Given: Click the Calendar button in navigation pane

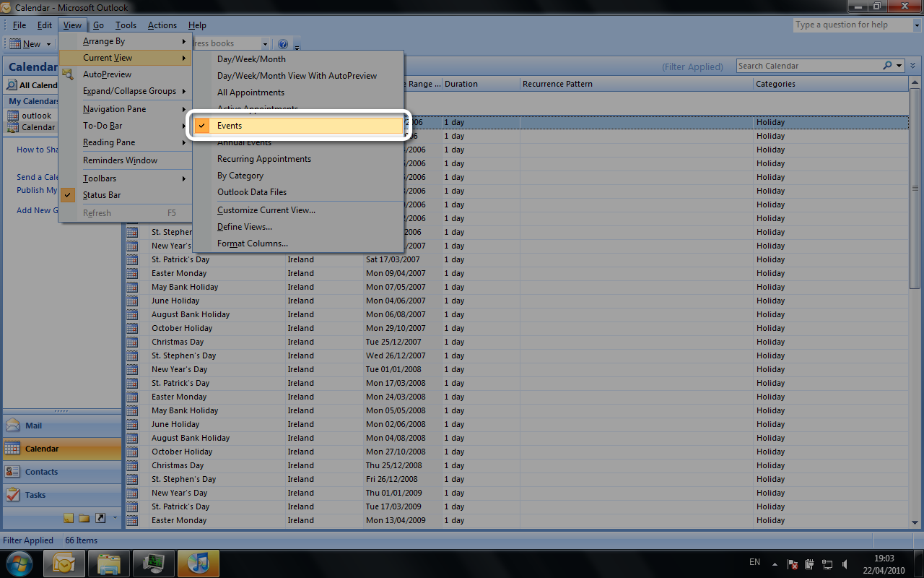Looking at the screenshot, I should coord(62,449).
